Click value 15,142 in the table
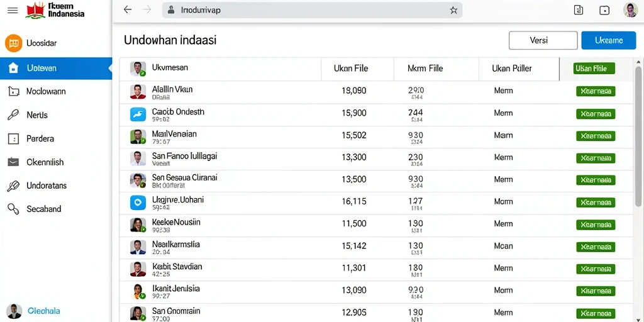This screenshot has height=322, width=644. pyautogui.click(x=354, y=246)
